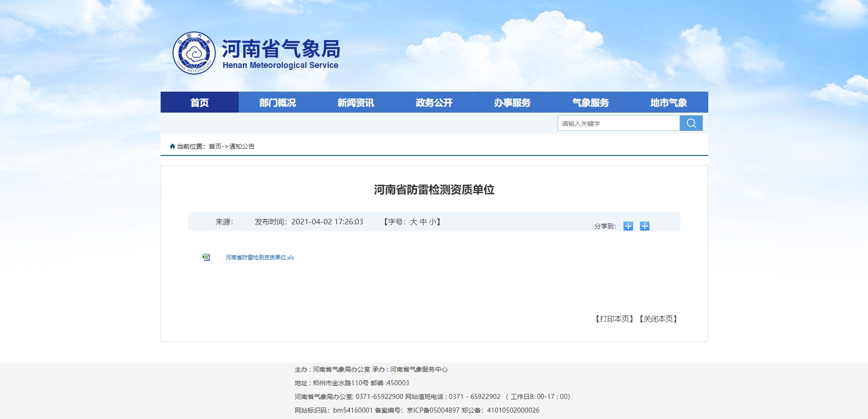Screen dimensions: 868x419
Task: Set the font size to 大
Action: (413, 222)
